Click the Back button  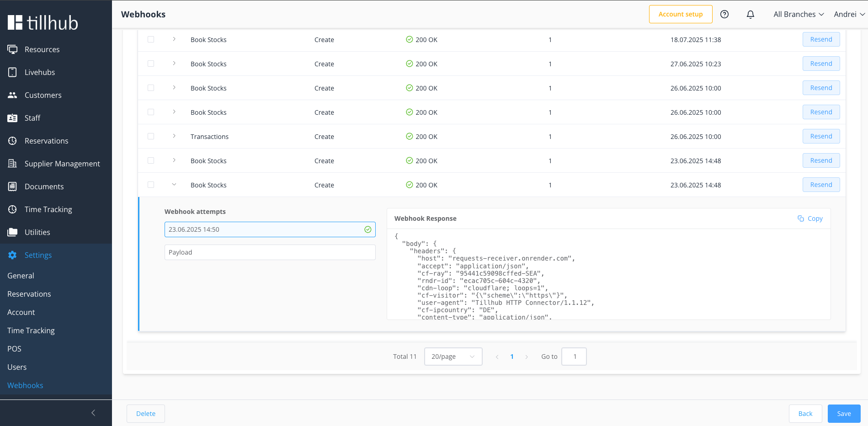pyautogui.click(x=805, y=414)
